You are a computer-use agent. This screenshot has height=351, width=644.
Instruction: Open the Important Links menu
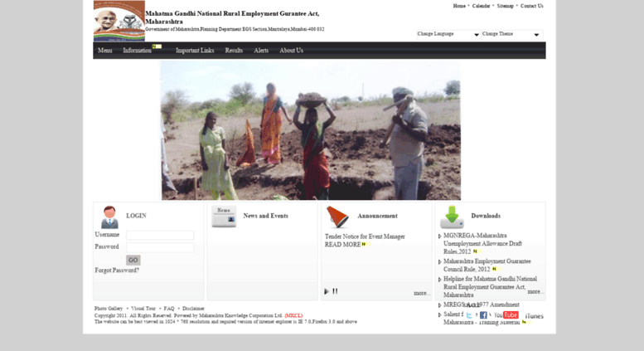click(195, 51)
